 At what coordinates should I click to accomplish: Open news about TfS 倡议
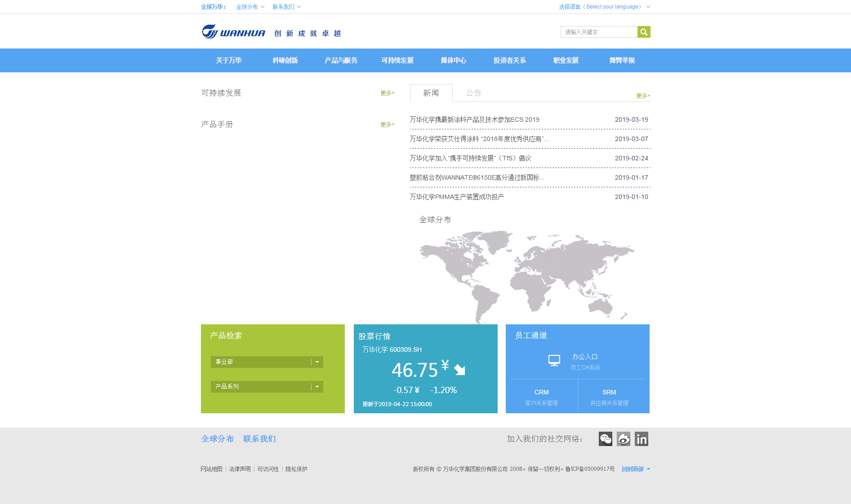point(470,158)
